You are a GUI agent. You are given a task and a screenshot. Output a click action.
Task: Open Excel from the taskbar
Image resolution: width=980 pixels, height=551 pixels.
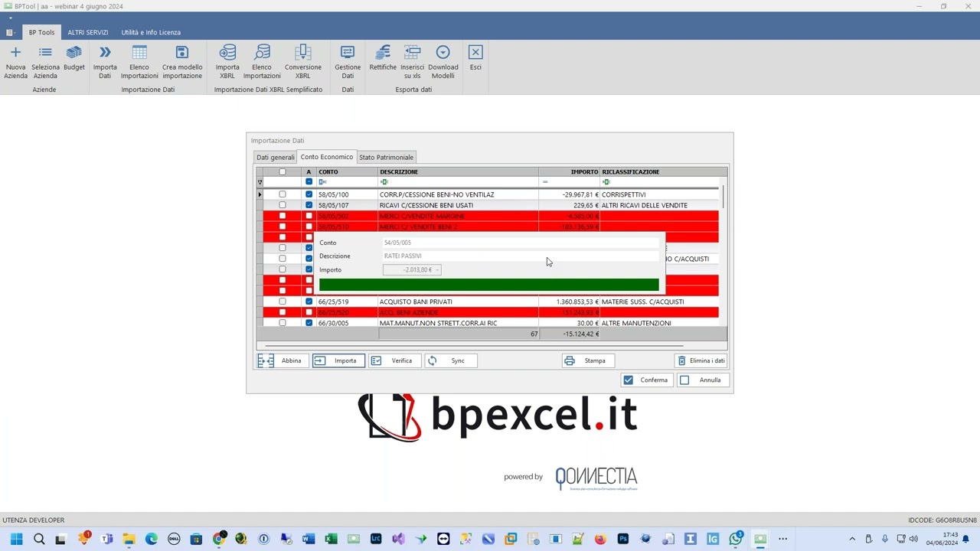click(331, 539)
